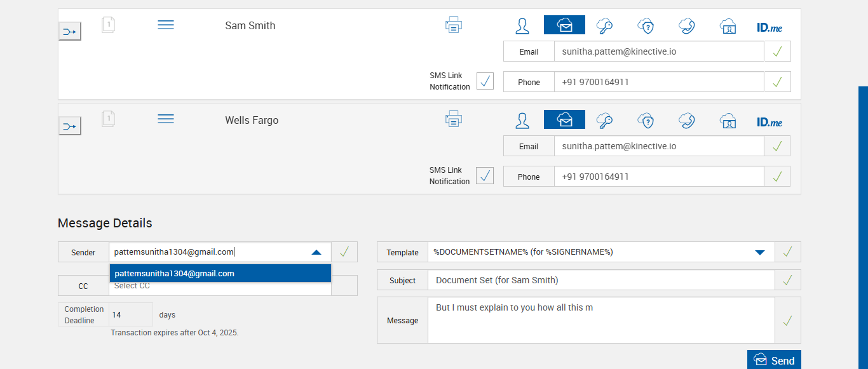Click the Send button
The image size is (868, 369).
coord(774,360)
